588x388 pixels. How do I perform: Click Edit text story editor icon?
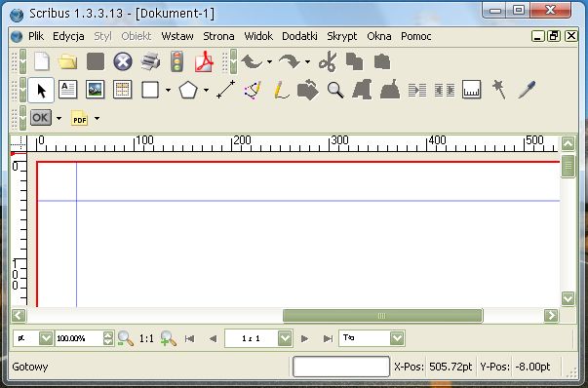tap(390, 90)
